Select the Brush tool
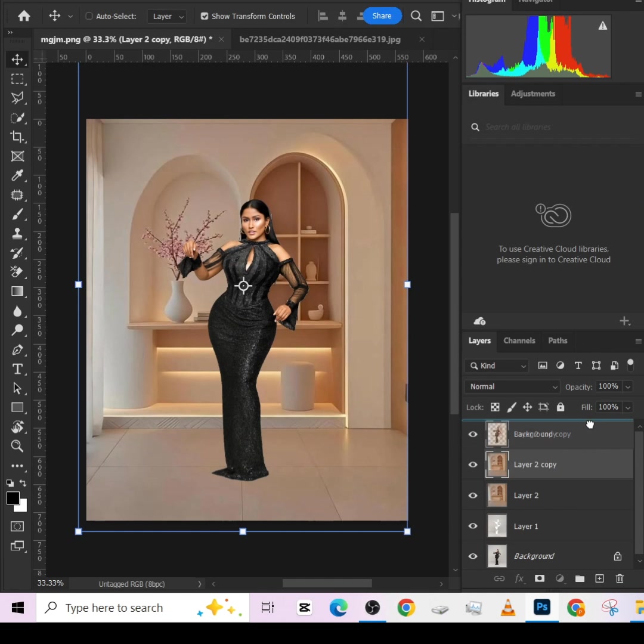 click(x=17, y=215)
